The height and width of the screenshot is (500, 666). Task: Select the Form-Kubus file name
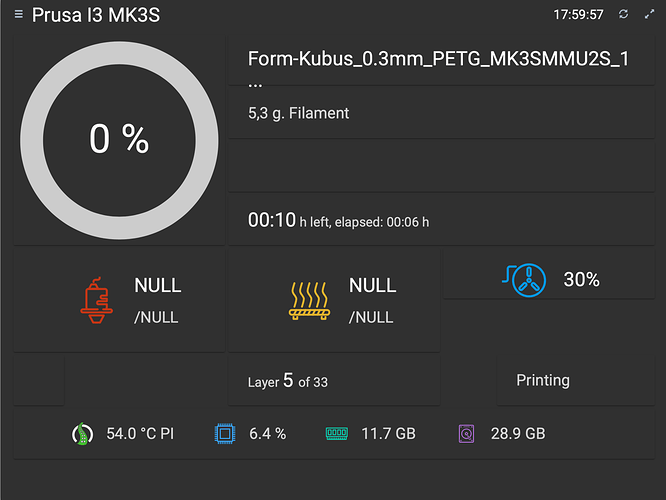(438, 59)
